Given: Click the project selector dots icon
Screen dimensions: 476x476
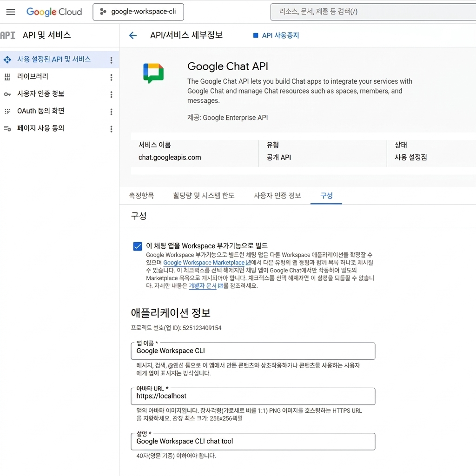Looking at the screenshot, I should 103,12.
